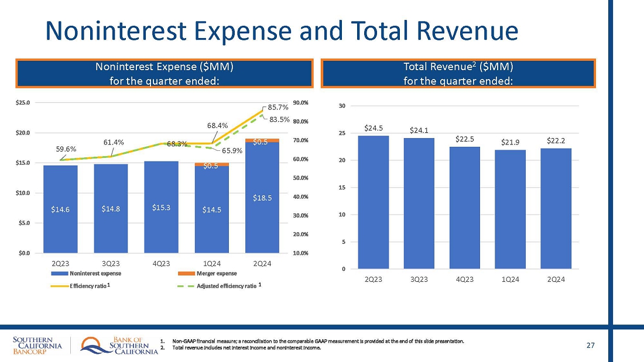Click the 83.5% adjusted efficiency ratio label

[x=280, y=119]
